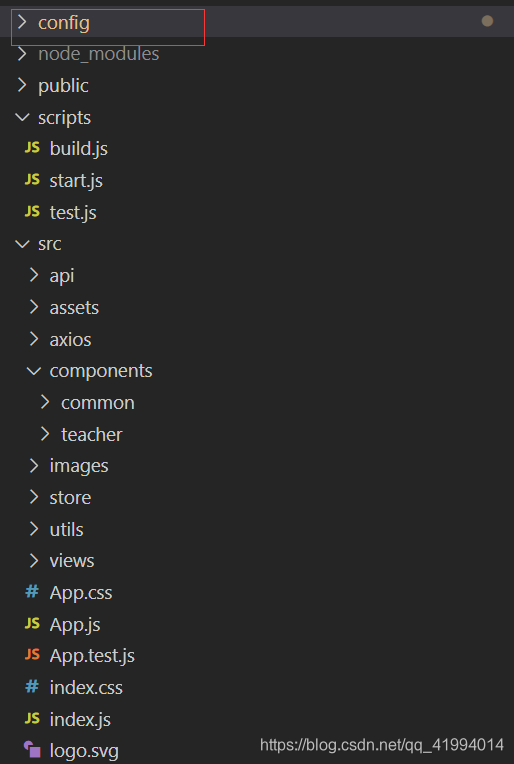Click the JS icon beside build.js
The image size is (514, 764).
point(32,148)
